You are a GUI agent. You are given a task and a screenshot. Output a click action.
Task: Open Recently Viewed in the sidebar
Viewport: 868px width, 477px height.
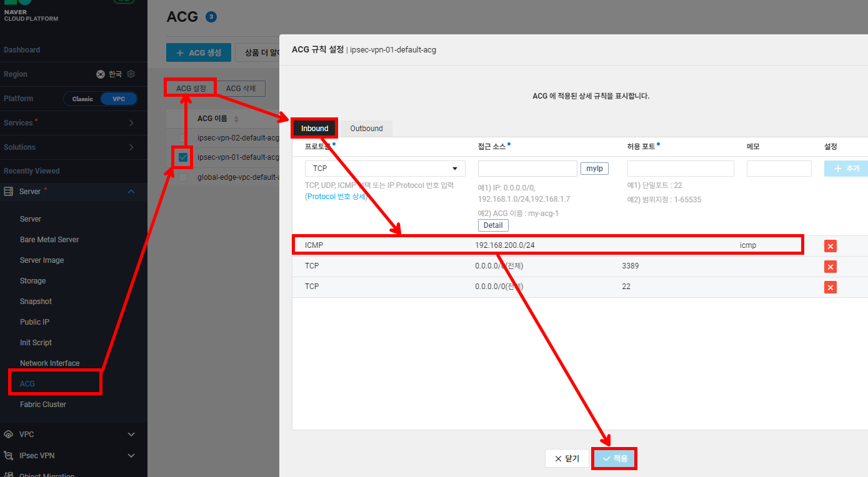coord(32,171)
